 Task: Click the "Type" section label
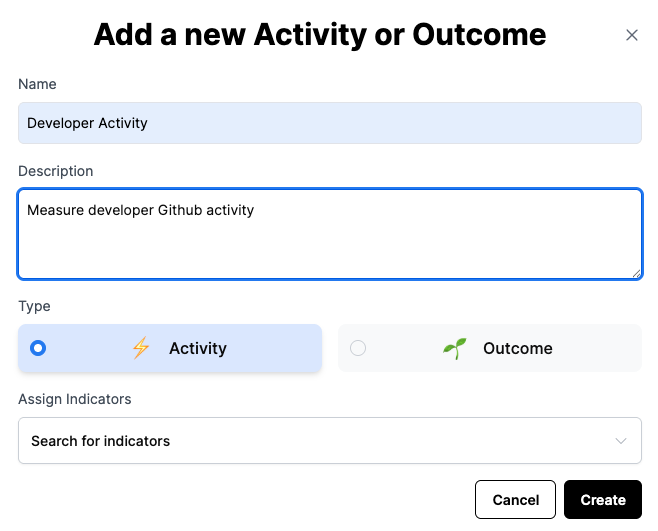tap(34, 306)
